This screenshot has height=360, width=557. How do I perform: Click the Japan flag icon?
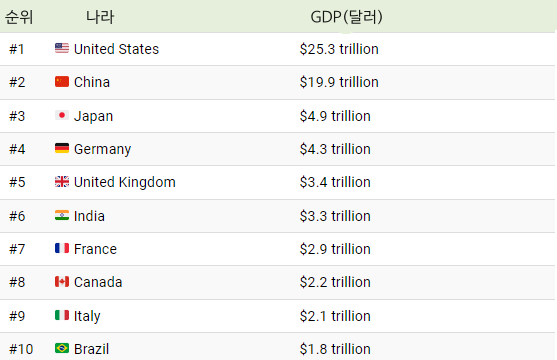pyautogui.click(x=62, y=115)
